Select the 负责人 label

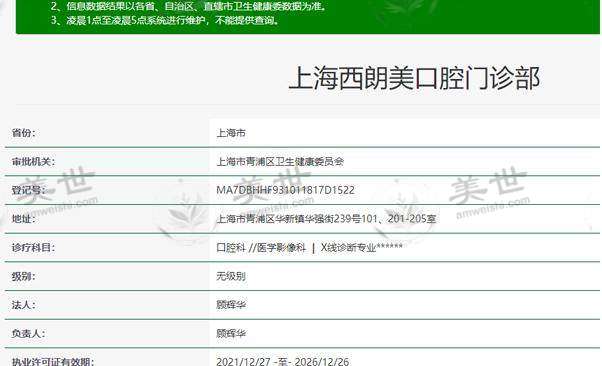[x=28, y=333]
